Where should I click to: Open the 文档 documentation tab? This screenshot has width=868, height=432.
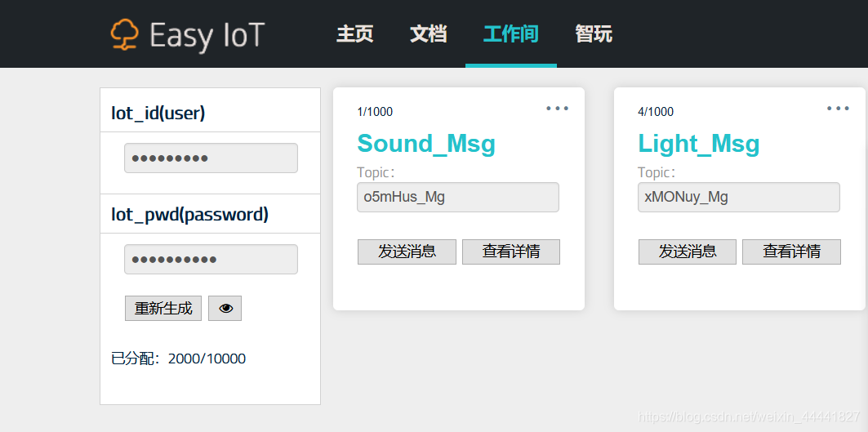429,34
